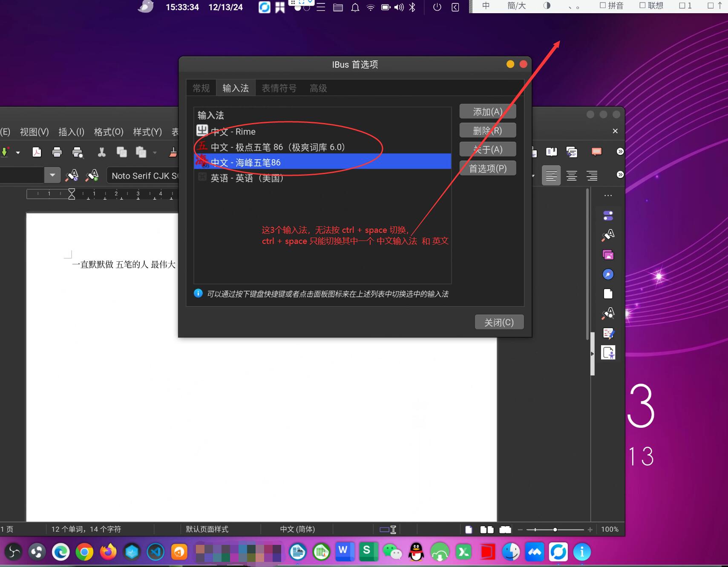Insert comment icon in Writer toolbar
Image resolution: width=728 pixels, height=567 pixels.
tap(596, 152)
